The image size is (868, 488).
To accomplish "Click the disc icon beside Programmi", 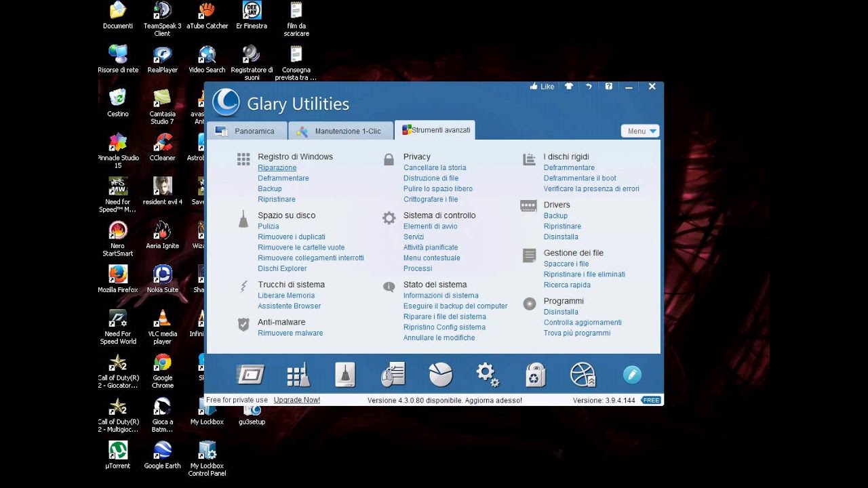I will click(530, 304).
